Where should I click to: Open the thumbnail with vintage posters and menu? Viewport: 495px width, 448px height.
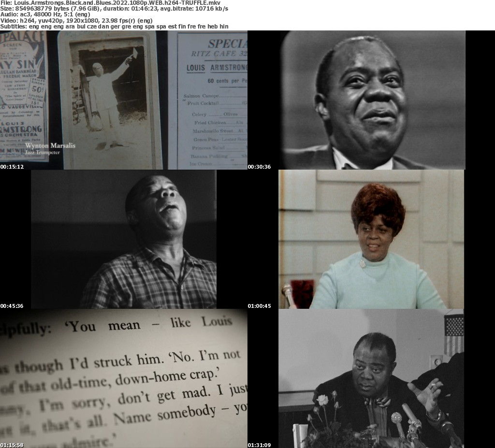(124, 100)
